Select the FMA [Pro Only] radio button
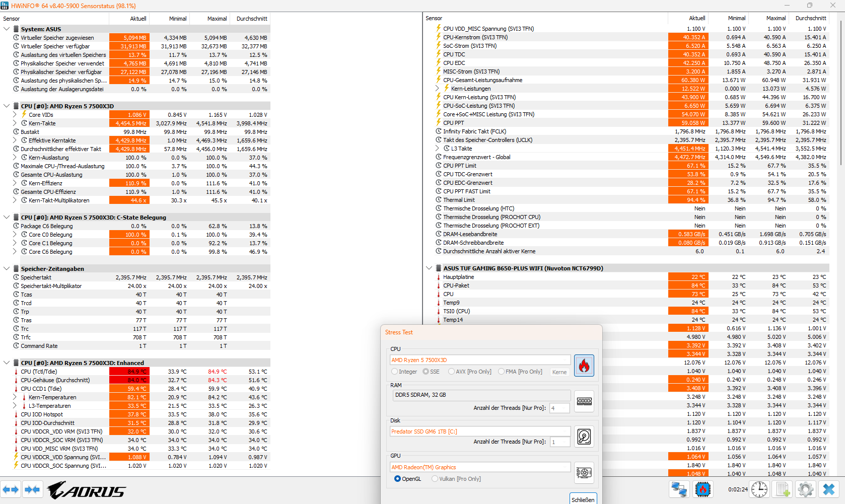This screenshot has width=845, height=504. 501,372
